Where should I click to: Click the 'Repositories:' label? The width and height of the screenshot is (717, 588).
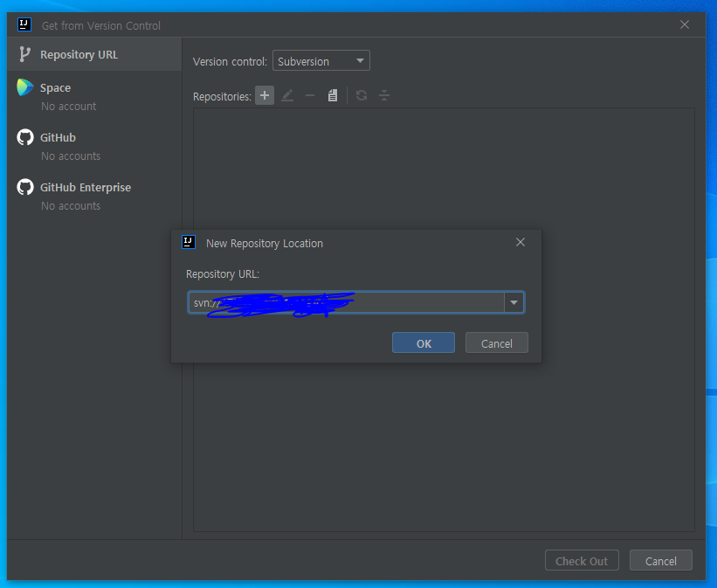point(222,97)
